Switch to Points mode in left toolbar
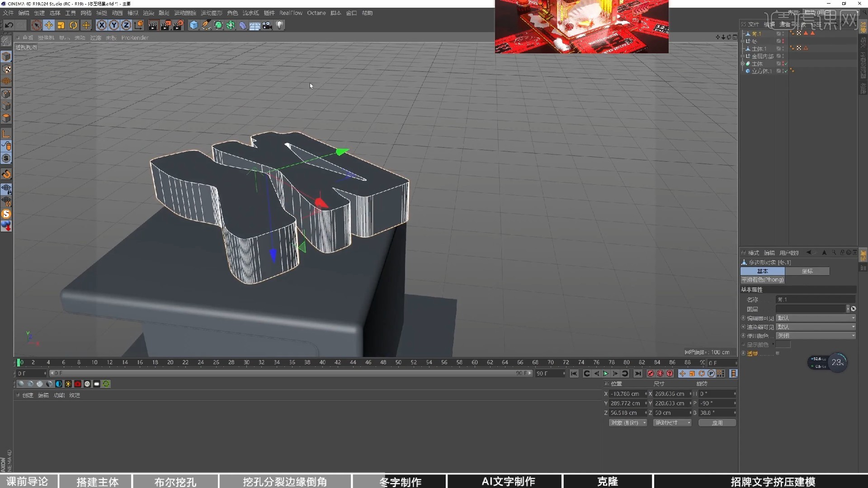 pyautogui.click(x=6, y=94)
